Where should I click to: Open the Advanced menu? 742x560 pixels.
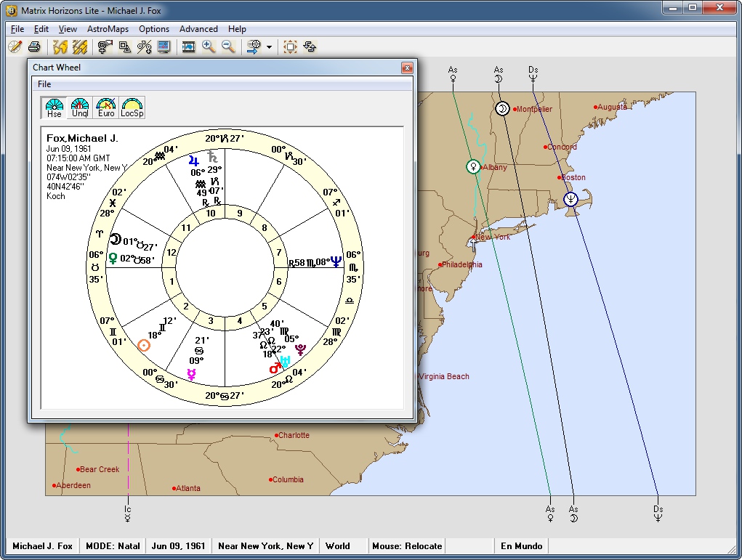(198, 29)
